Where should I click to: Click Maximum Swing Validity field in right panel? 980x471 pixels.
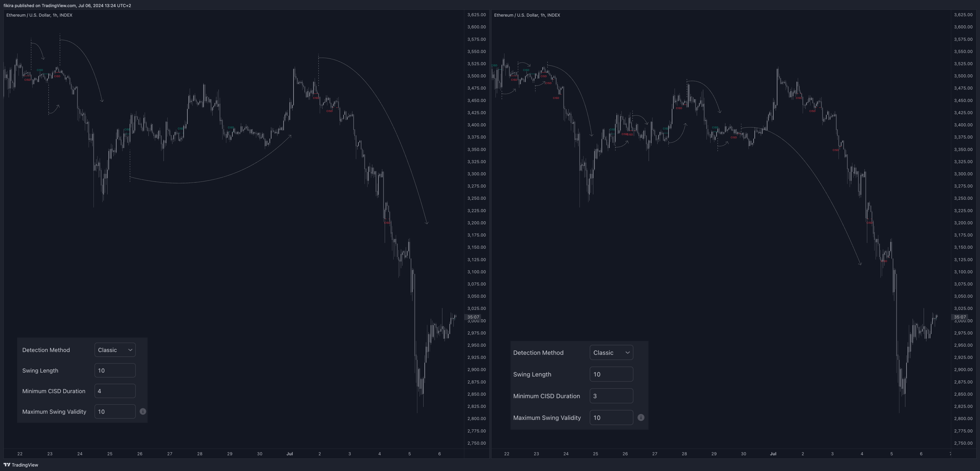[x=611, y=418]
